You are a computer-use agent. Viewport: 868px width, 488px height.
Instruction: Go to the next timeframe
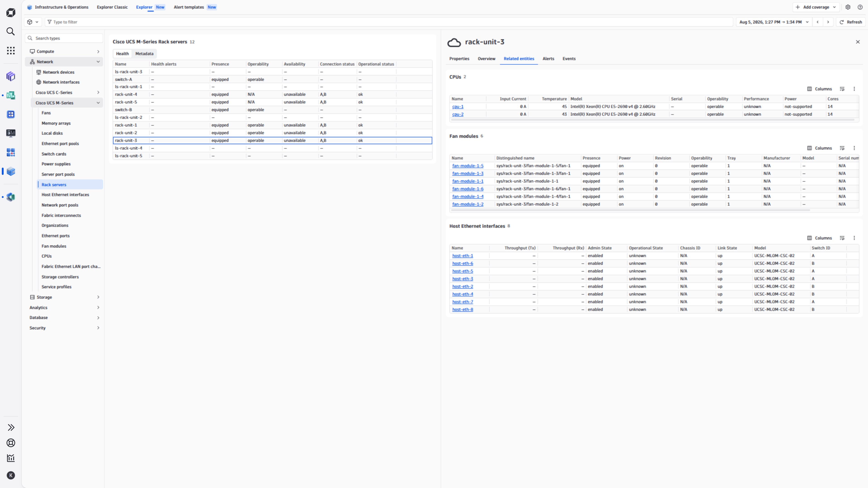coord(828,22)
